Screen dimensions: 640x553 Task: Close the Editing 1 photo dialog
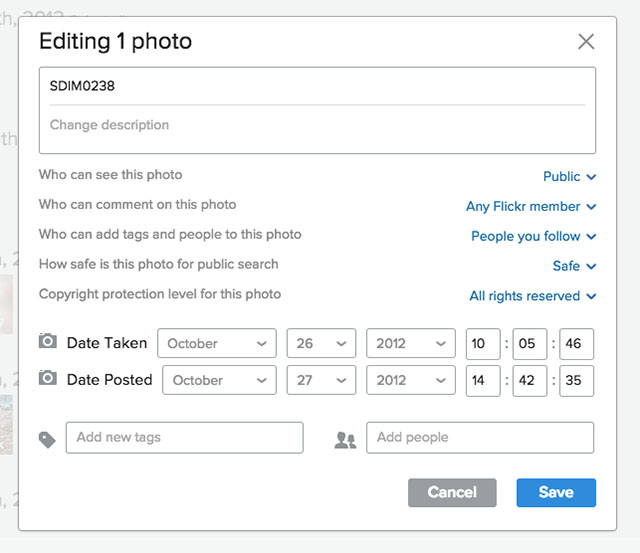coord(586,41)
